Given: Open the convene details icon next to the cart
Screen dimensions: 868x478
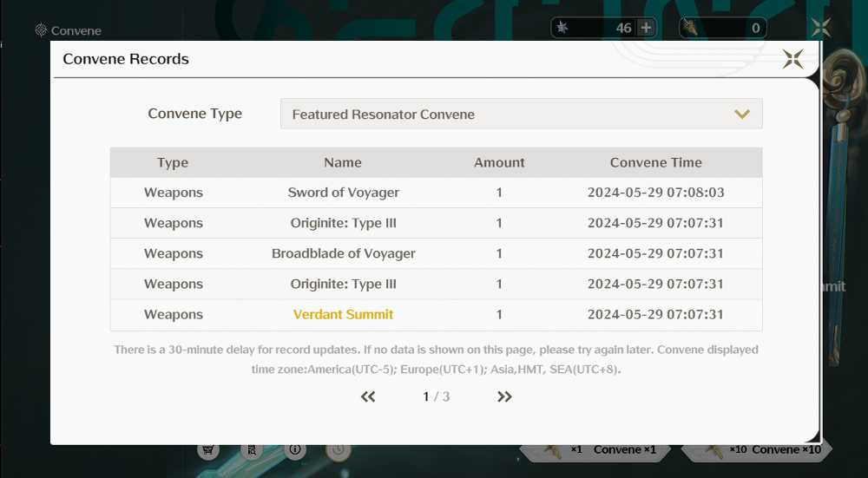Looking at the screenshot, I should [x=252, y=449].
